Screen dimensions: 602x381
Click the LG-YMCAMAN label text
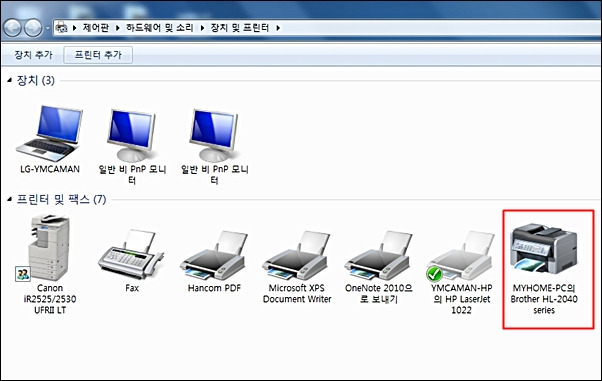(x=50, y=169)
